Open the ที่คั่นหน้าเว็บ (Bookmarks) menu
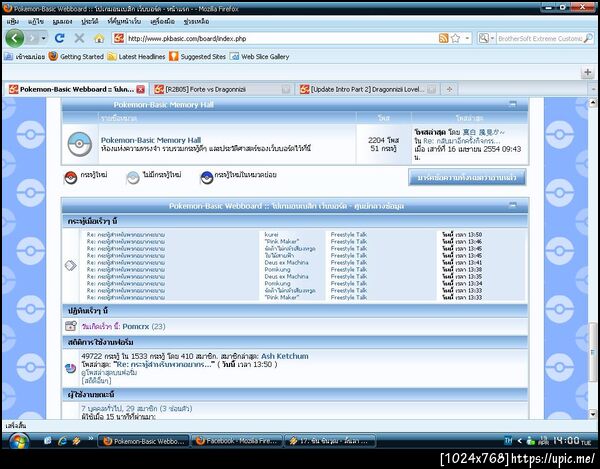The width and height of the screenshot is (600, 469). (124, 21)
